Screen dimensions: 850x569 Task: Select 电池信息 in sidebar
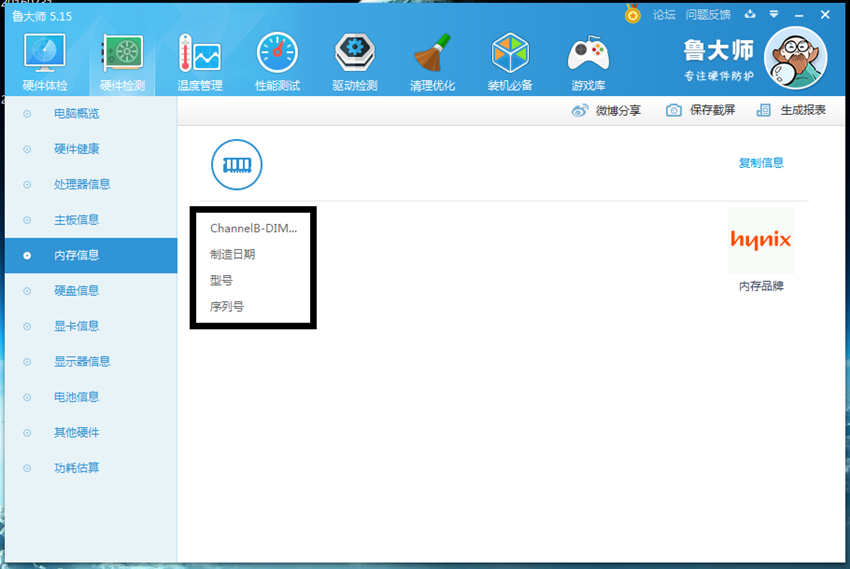pyautogui.click(x=91, y=397)
